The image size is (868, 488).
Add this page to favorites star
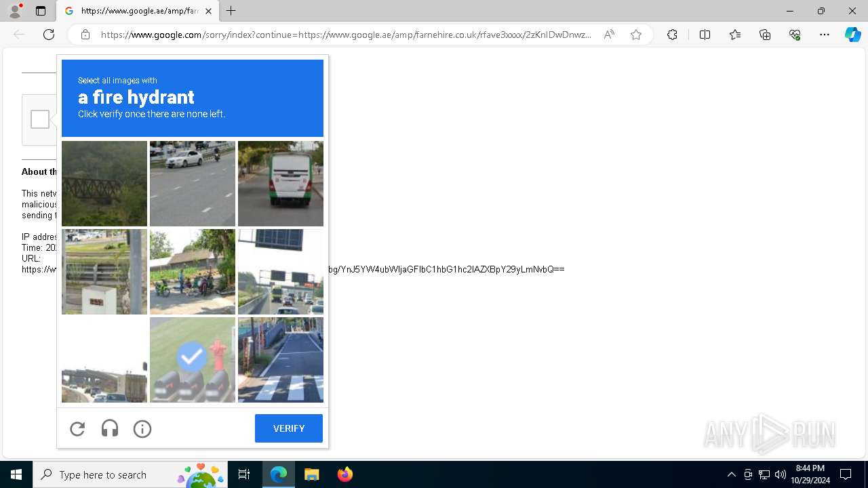click(636, 35)
